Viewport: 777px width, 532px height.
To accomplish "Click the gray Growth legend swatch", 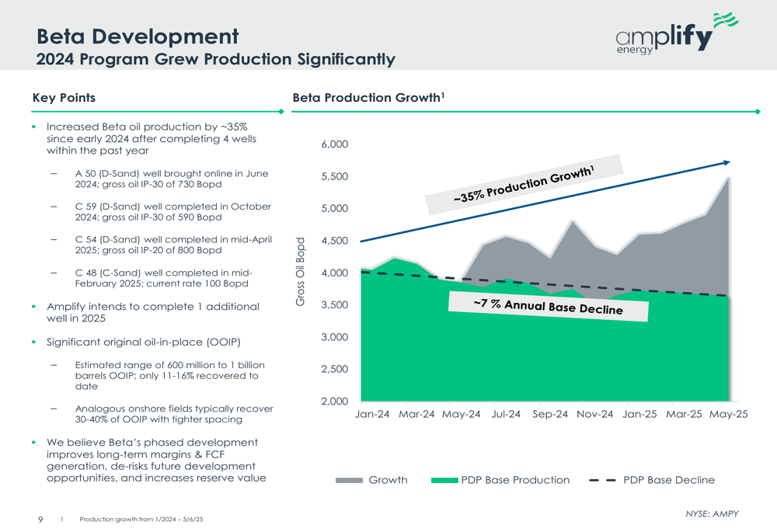I will click(x=349, y=480).
